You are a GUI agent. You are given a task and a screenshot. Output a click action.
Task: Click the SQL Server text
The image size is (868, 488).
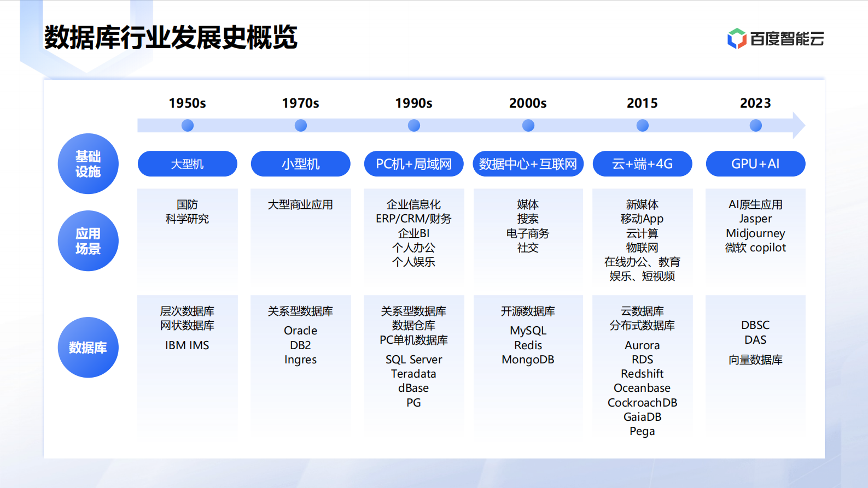pos(414,360)
